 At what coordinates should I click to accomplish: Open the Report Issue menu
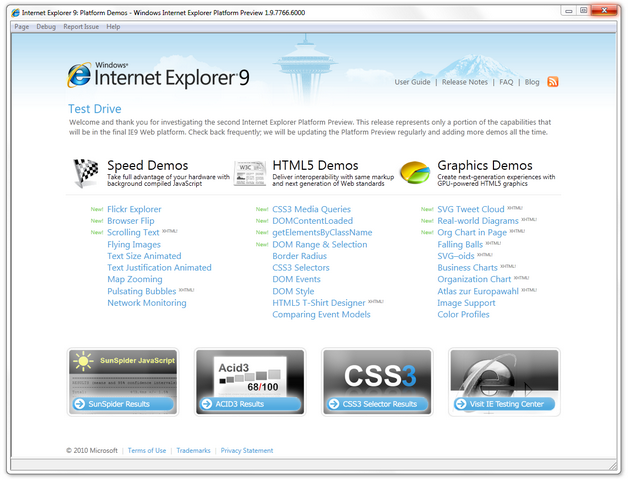coord(81,27)
